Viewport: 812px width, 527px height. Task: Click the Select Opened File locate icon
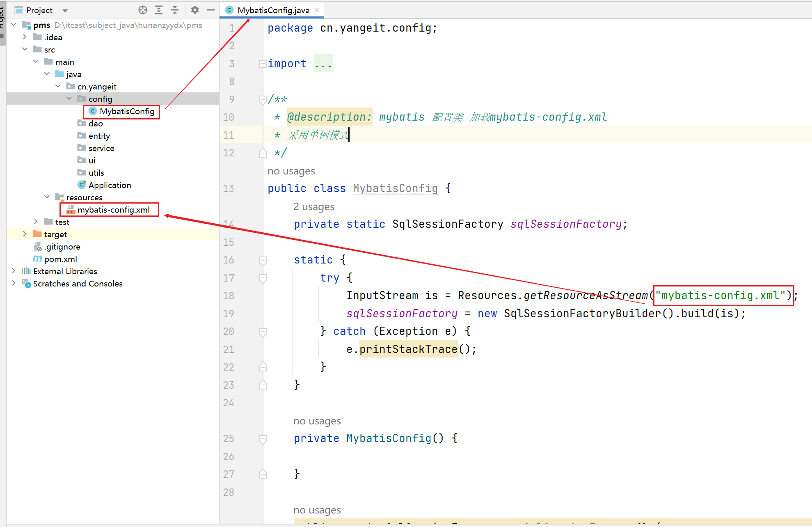(x=142, y=10)
